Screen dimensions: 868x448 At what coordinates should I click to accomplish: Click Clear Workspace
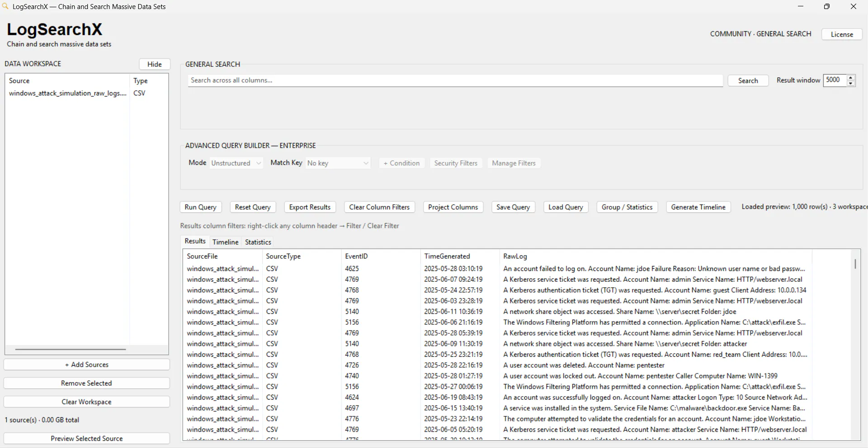pos(87,401)
